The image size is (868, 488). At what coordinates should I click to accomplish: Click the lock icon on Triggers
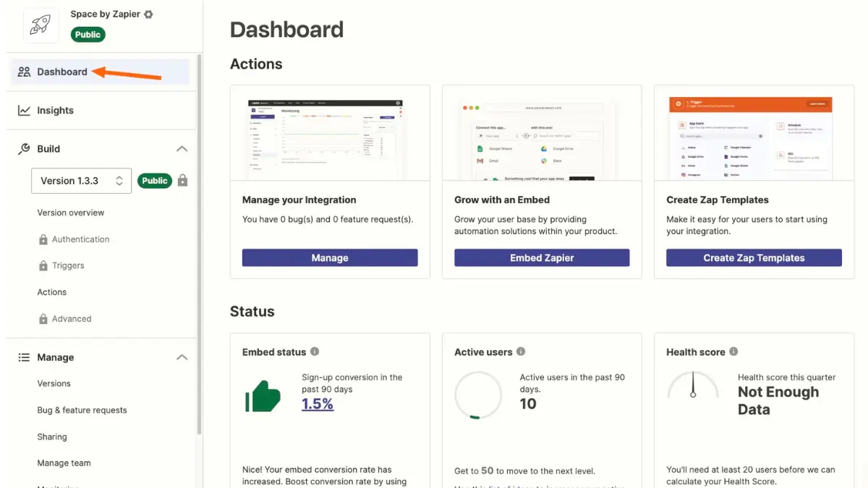point(45,265)
